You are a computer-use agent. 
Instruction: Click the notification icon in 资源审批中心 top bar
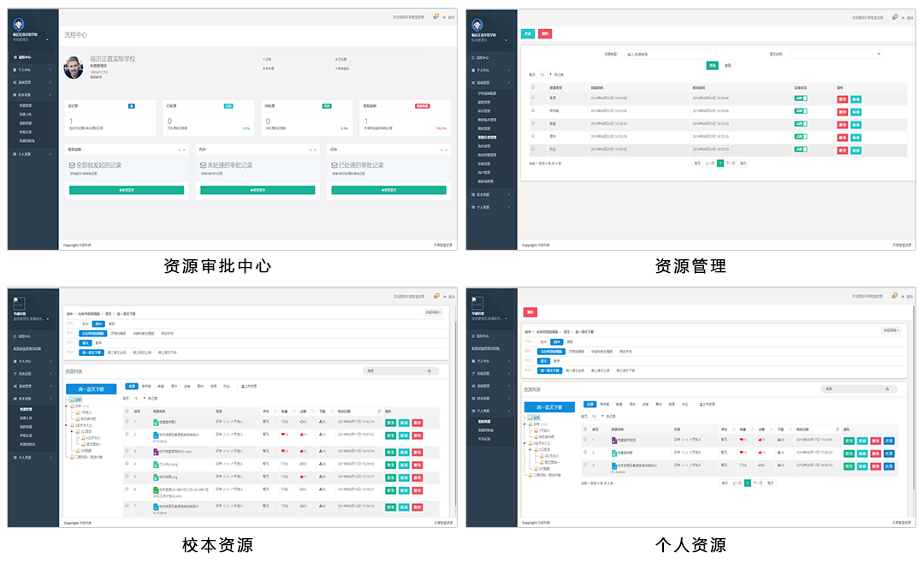pyautogui.click(x=435, y=16)
